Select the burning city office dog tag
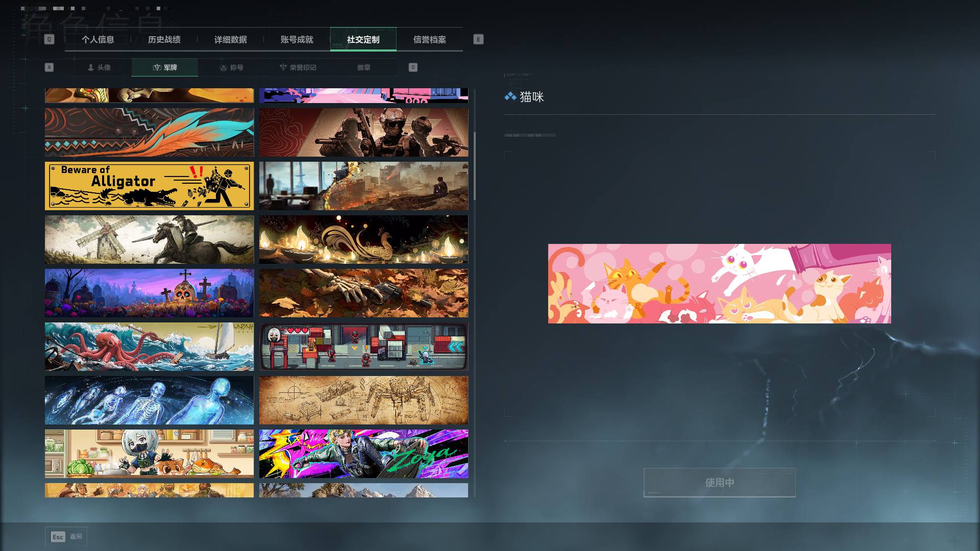The image size is (980, 551). 363,186
